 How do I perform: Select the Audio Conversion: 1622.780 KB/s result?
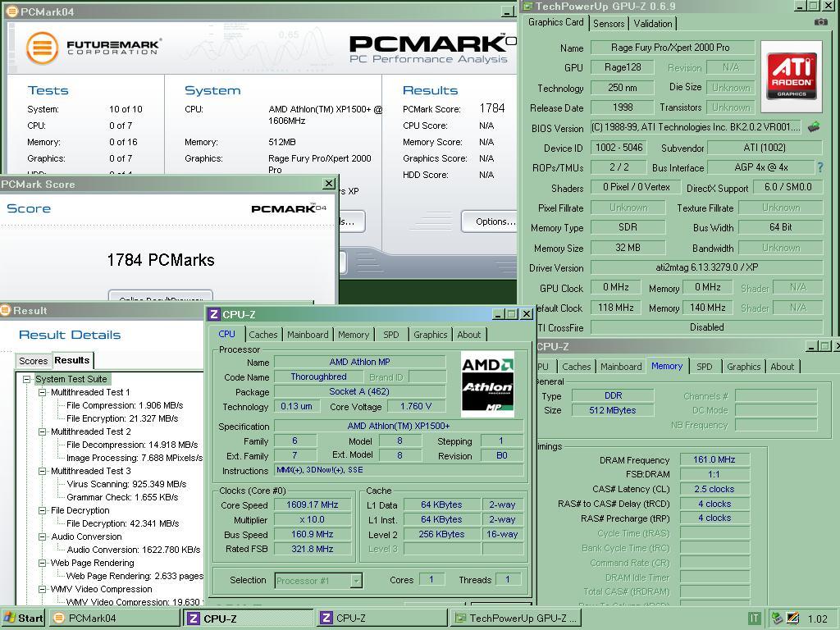tap(134, 550)
